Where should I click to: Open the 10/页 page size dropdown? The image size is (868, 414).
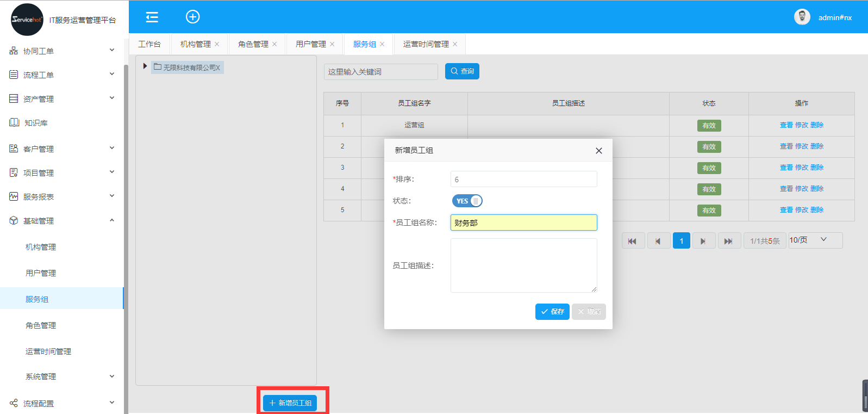pyautogui.click(x=815, y=240)
